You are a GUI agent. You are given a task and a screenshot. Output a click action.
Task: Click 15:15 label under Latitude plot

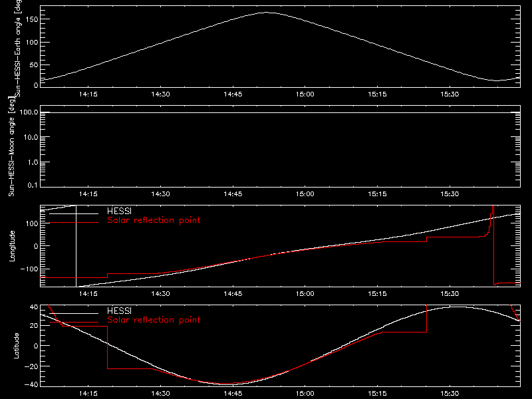point(377,394)
